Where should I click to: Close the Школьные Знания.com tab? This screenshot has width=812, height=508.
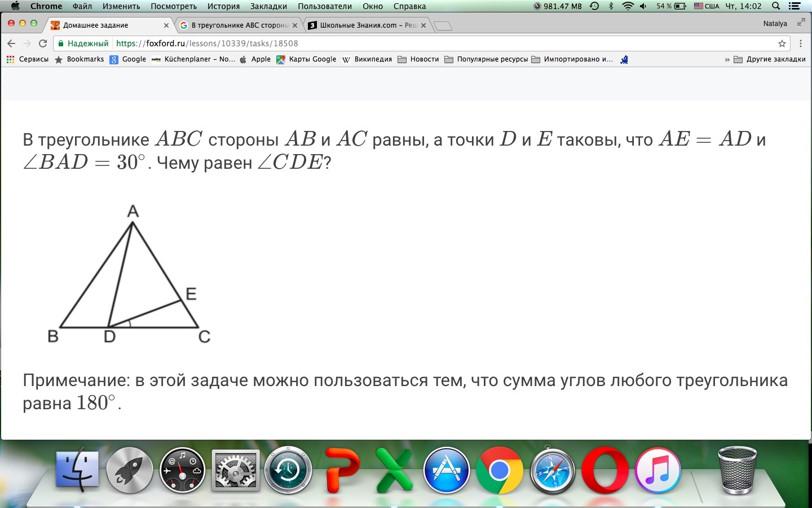(x=423, y=25)
